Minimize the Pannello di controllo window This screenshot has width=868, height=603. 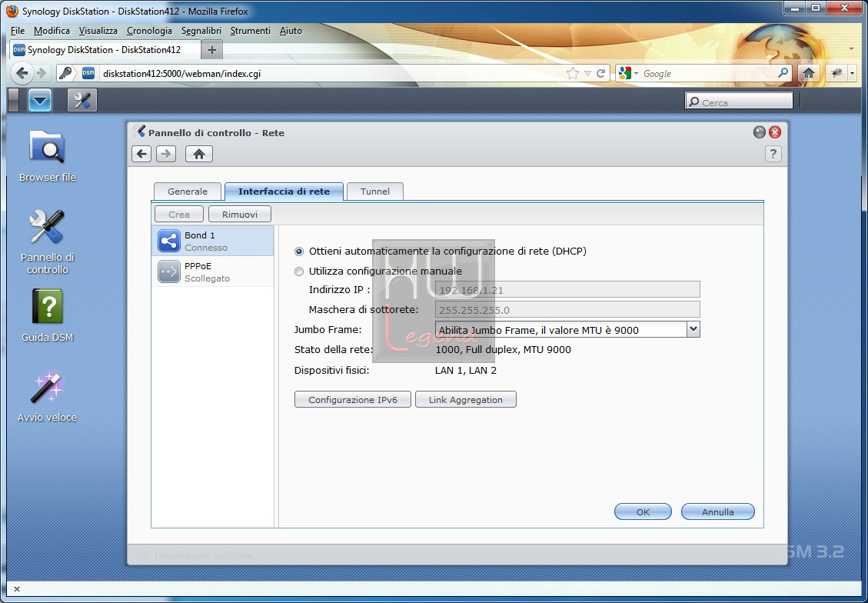pyautogui.click(x=760, y=132)
